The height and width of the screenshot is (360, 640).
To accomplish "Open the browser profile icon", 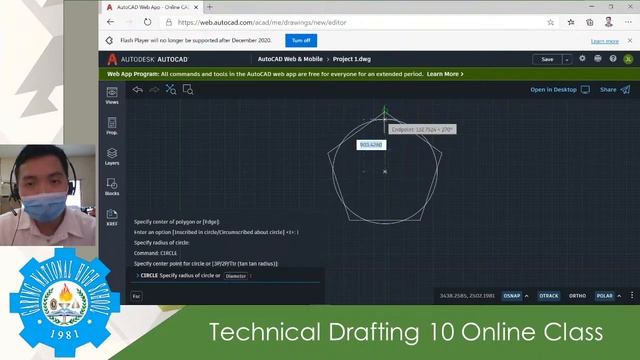I will point(609,22).
